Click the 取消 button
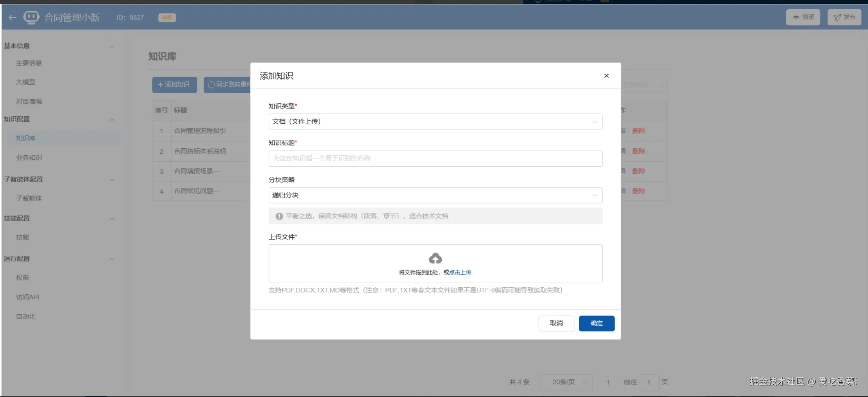The height and width of the screenshot is (397, 868). coord(556,323)
